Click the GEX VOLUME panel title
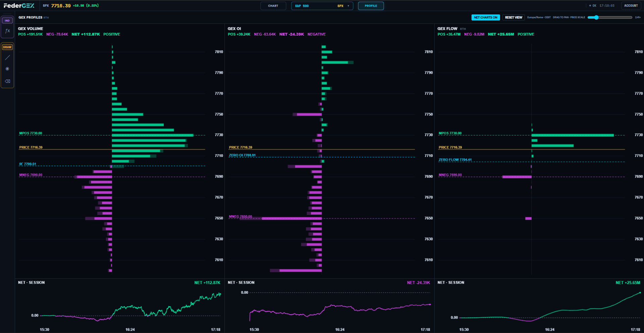 [x=31, y=29]
